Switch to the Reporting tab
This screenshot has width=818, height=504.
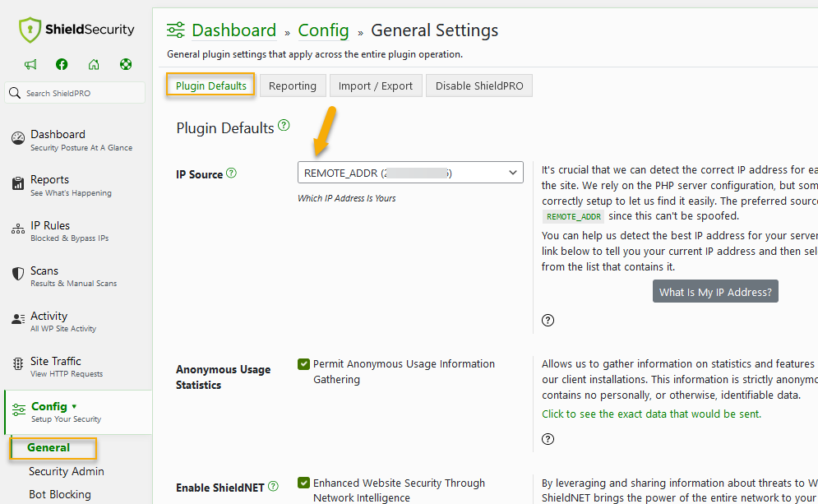[x=293, y=86]
